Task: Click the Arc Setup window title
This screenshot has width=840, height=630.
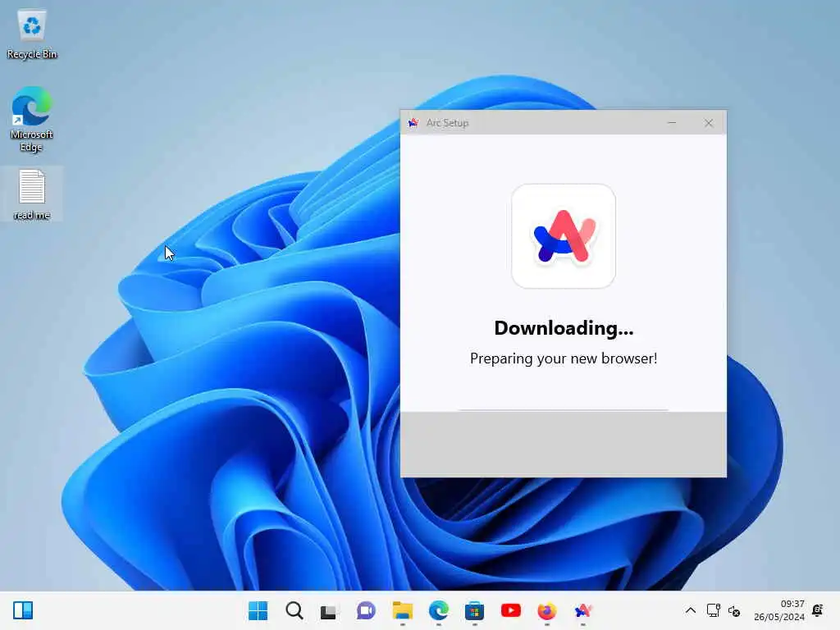Action: (447, 123)
